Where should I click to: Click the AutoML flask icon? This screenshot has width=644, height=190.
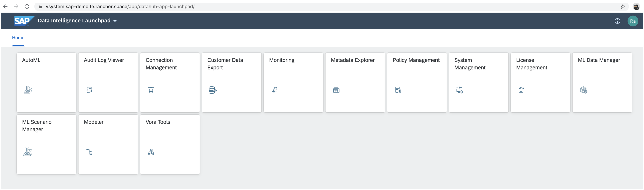[28, 90]
